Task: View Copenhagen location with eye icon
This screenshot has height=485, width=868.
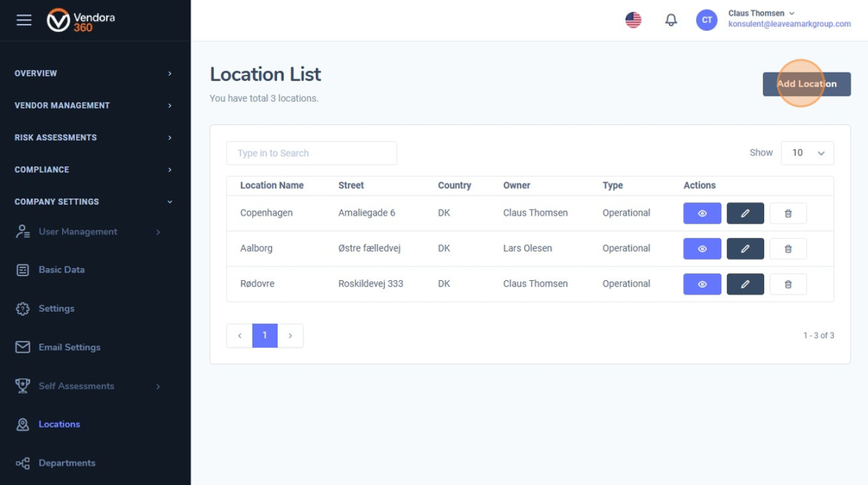Action: pos(702,213)
